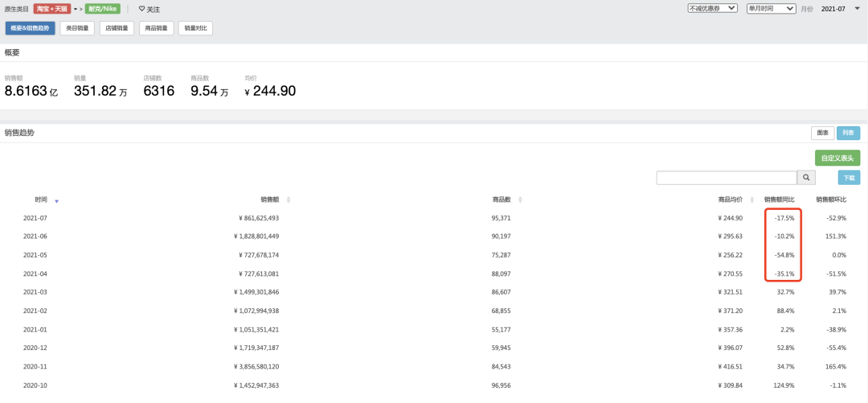The height and width of the screenshot is (403, 868).
Task: Sort by 时间 column arrow
Action: (56, 201)
